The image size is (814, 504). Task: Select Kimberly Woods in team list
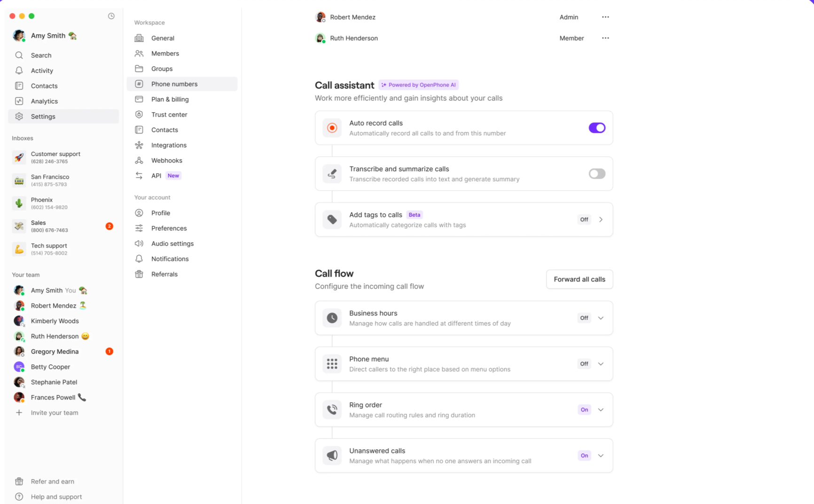[x=63, y=321]
